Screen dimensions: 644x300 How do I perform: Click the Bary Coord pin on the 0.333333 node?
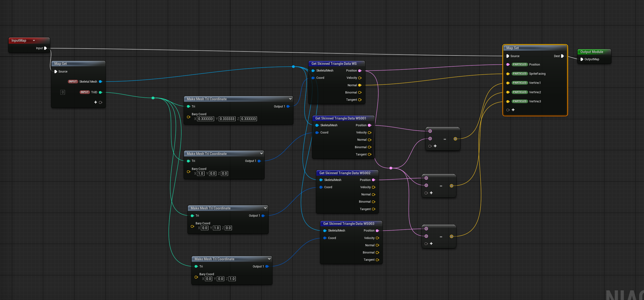click(189, 117)
